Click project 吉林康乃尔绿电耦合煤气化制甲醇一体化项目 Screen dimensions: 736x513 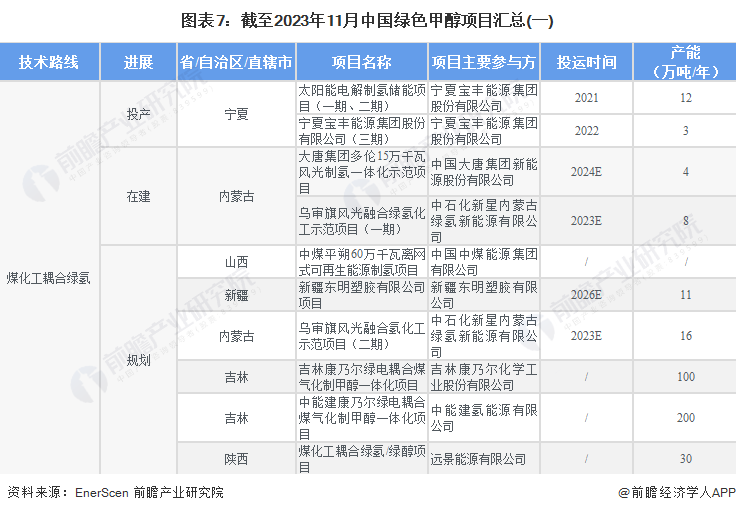coord(362,377)
